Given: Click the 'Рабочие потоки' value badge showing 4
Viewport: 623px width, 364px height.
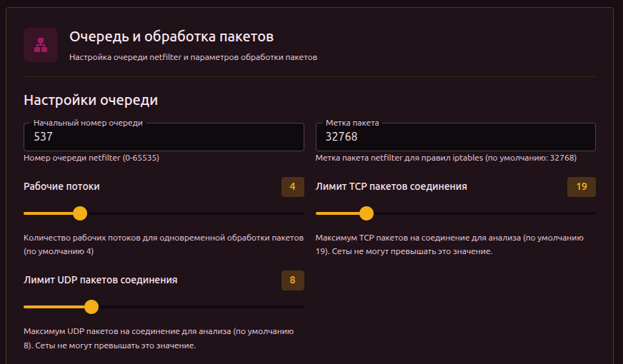Looking at the screenshot, I should coord(292,187).
